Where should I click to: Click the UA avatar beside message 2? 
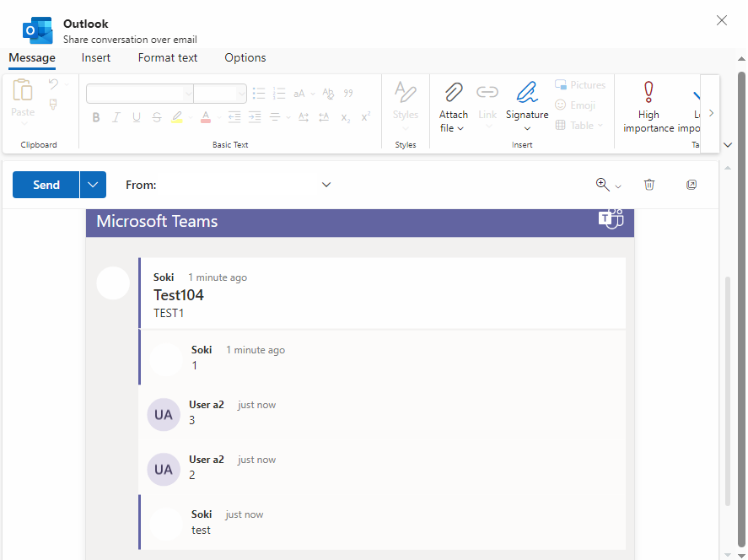click(x=163, y=470)
